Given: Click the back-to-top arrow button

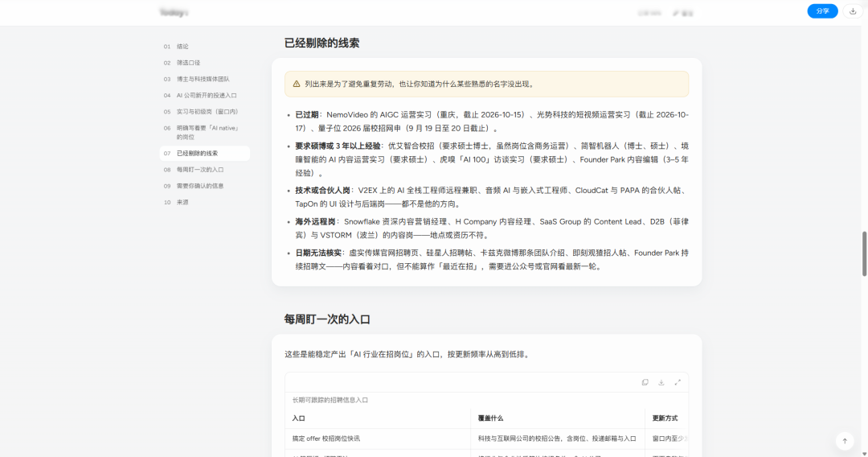Looking at the screenshot, I should coord(845,441).
